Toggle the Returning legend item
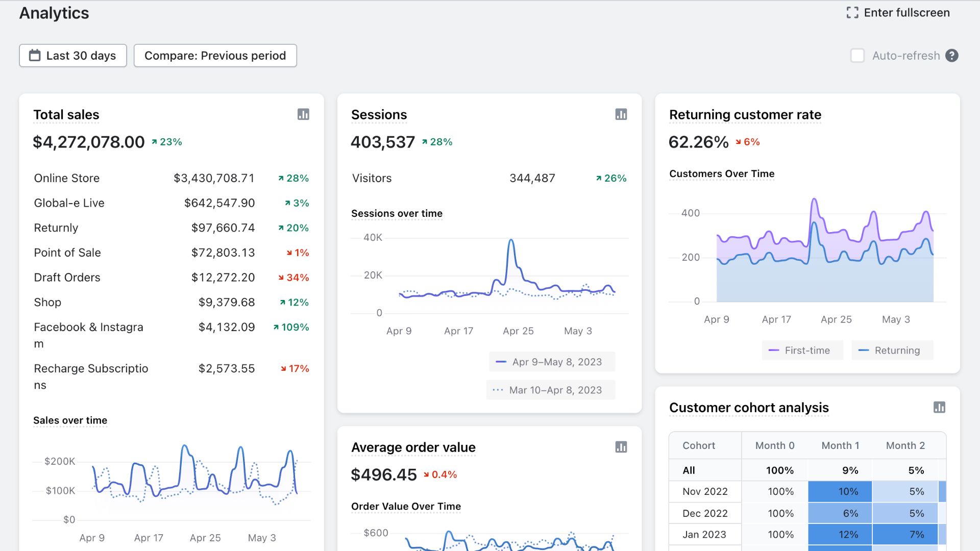 (892, 350)
